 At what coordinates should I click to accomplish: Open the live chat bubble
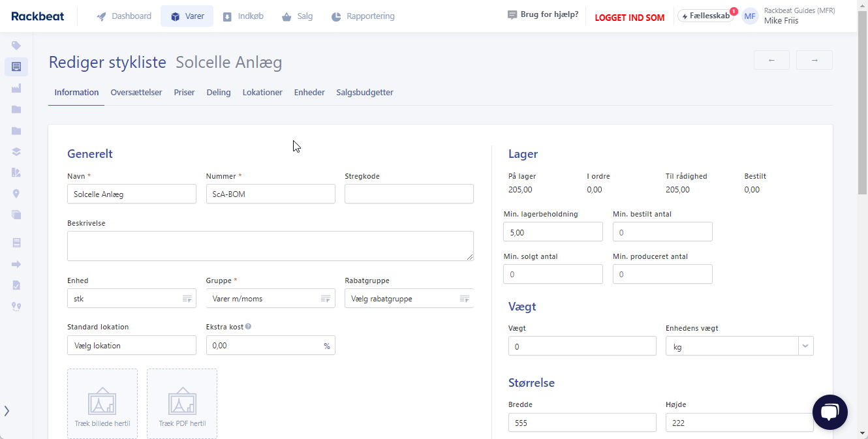click(x=829, y=412)
